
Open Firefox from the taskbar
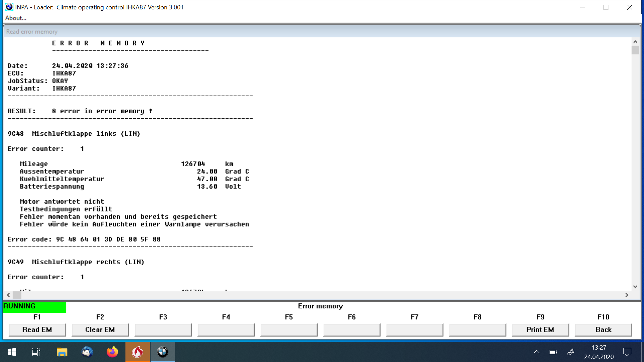pos(112,352)
